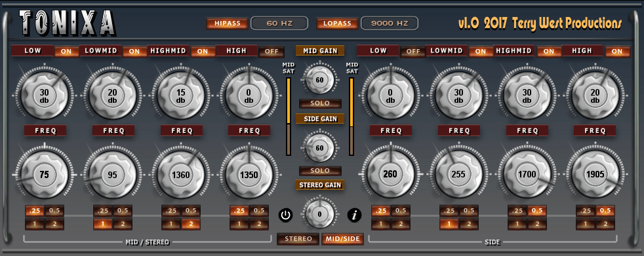644x256 pixels.
Task: Select 0.5 bandwidth for Mid LOW band
Action: [54, 211]
